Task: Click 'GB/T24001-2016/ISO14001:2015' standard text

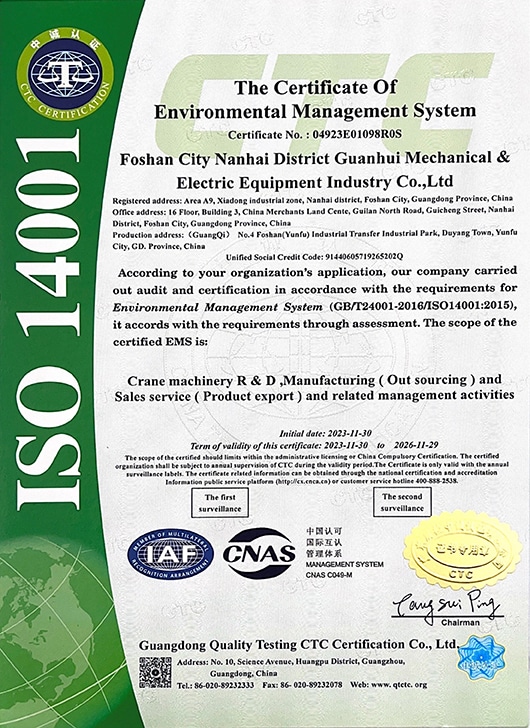Action: click(422, 306)
